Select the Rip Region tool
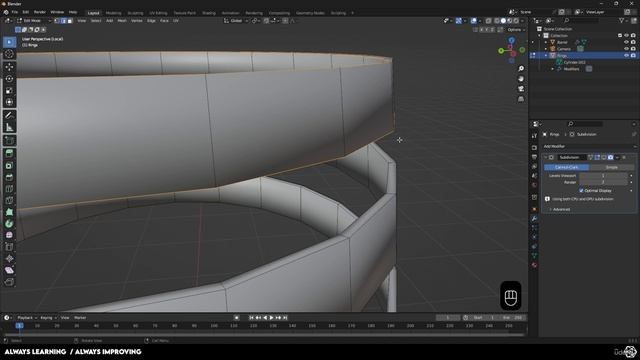 pos(9,282)
